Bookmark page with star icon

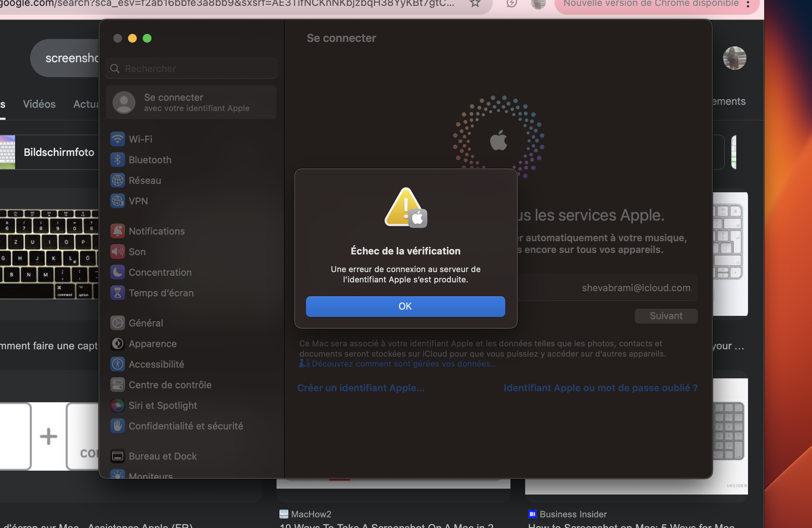[475, 3]
